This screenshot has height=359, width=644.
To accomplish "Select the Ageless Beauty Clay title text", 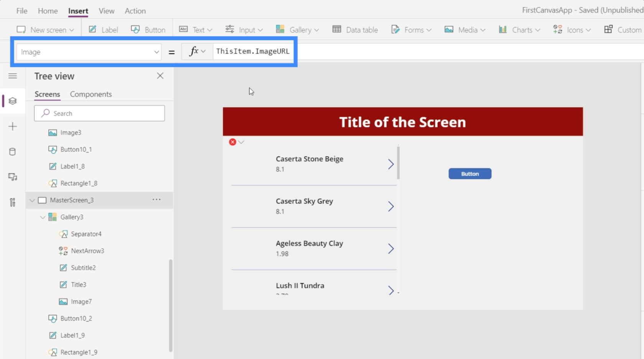I will [309, 243].
